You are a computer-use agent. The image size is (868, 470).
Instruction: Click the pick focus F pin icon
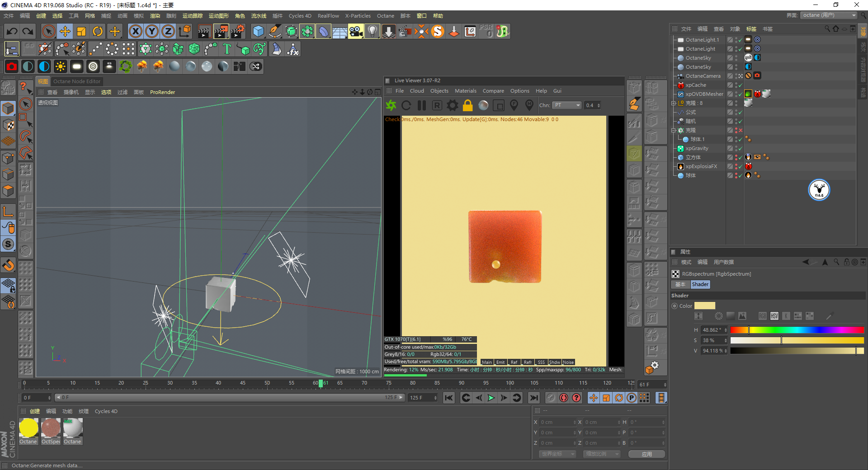pyautogui.click(x=514, y=105)
